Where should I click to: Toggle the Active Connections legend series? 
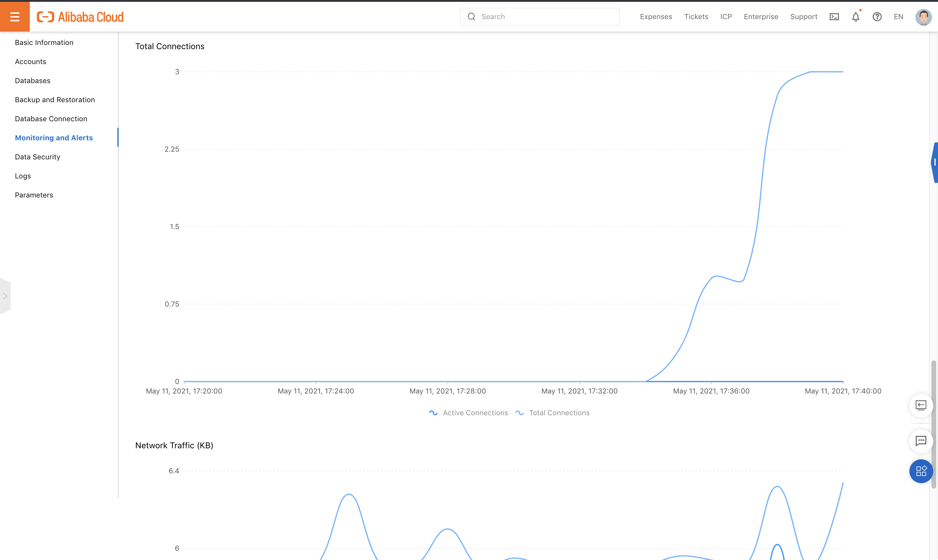point(468,413)
